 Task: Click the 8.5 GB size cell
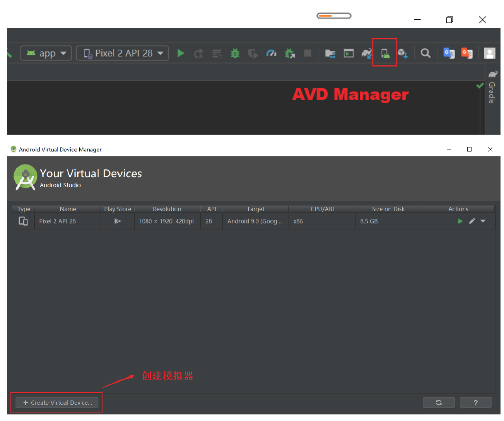(388, 221)
